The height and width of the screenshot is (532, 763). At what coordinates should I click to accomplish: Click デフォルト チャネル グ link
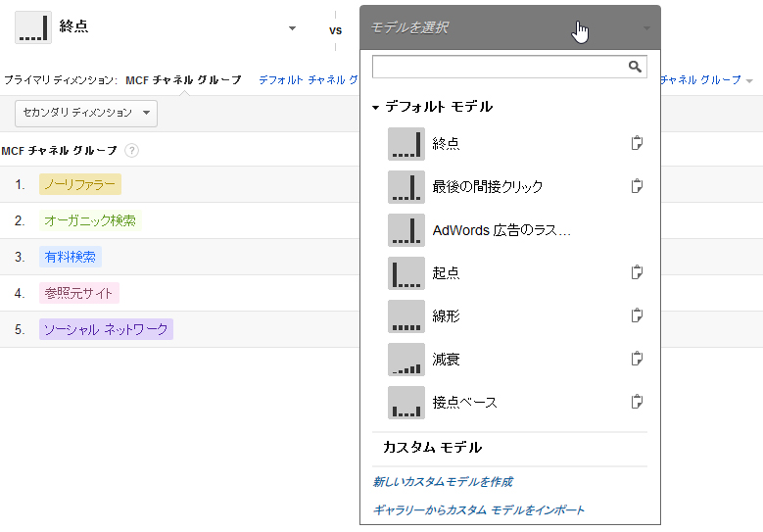point(309,80)
